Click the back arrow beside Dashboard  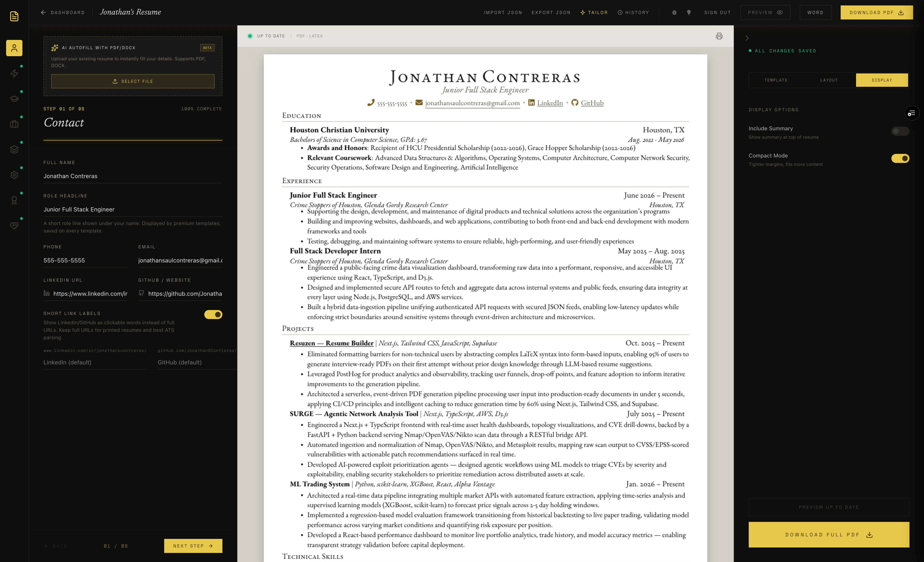coord(43,12)
